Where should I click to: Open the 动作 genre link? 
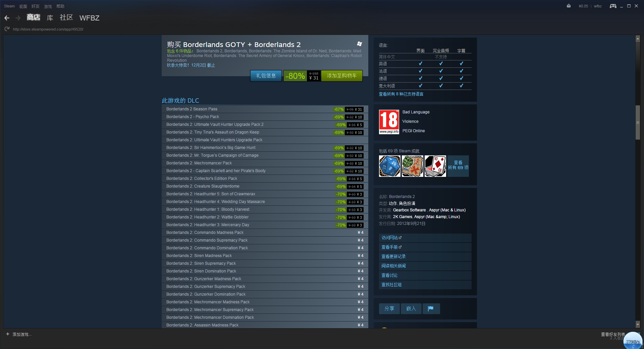(x=393, y=203)
